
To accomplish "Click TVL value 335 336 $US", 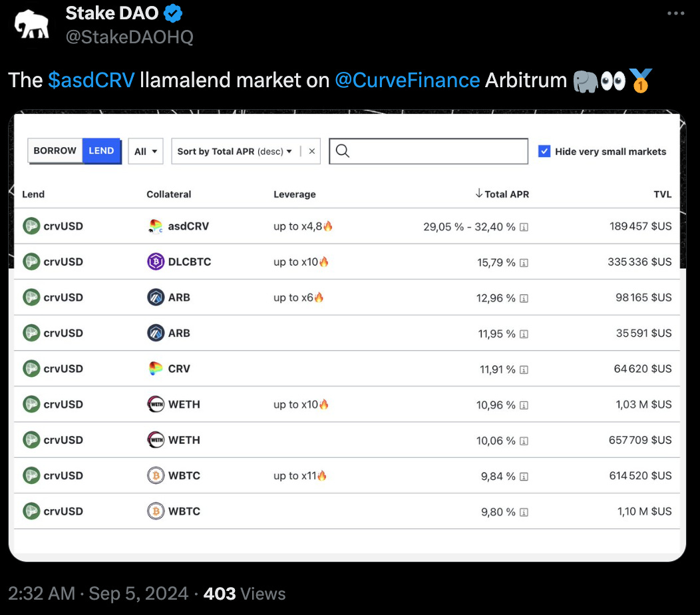I will 639,262.
